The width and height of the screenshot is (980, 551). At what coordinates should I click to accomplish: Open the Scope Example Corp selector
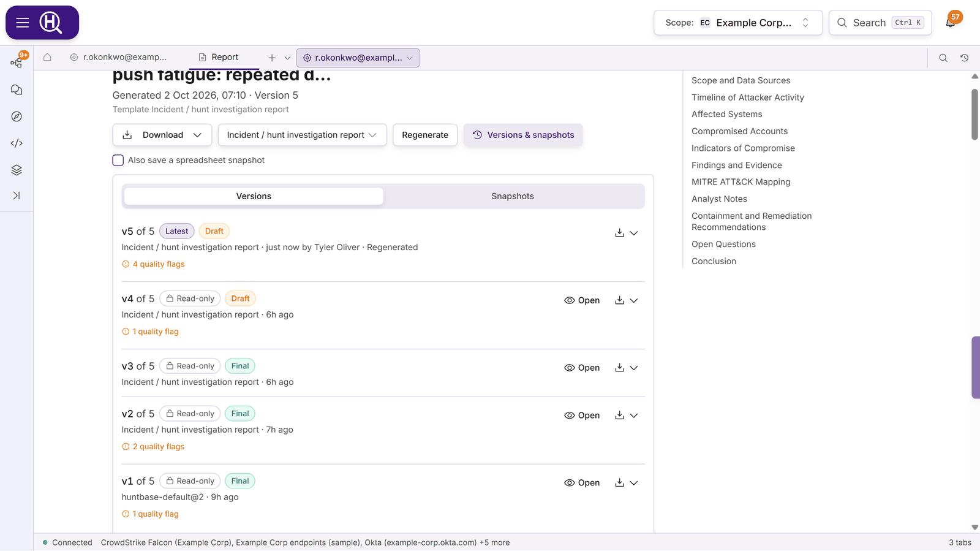pyautogui.click(x=738, y=23)
